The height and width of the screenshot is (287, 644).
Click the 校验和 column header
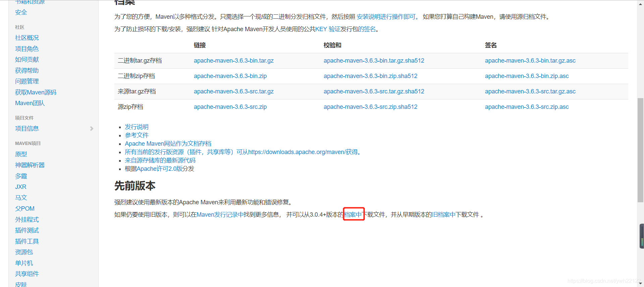tap(332, 45)
